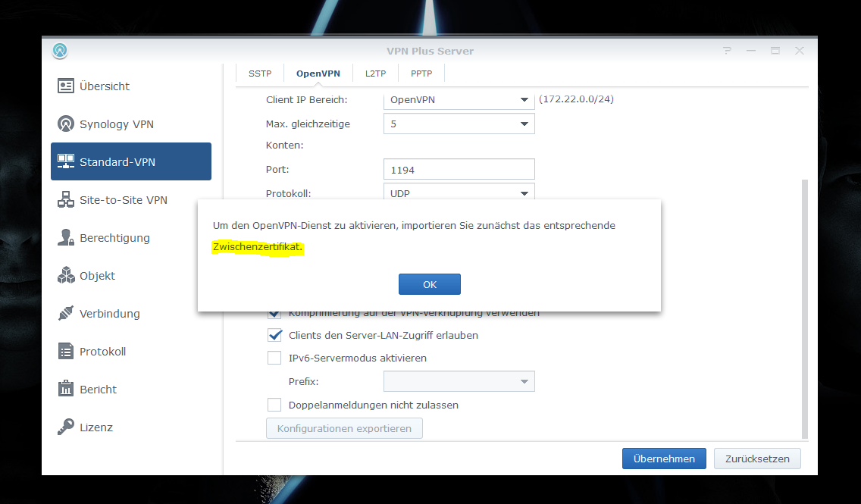This screenshot has width=861, height=504.
Task: Open the Max. gleichzeitige Konten dropdown
Action: click(459, 124)
